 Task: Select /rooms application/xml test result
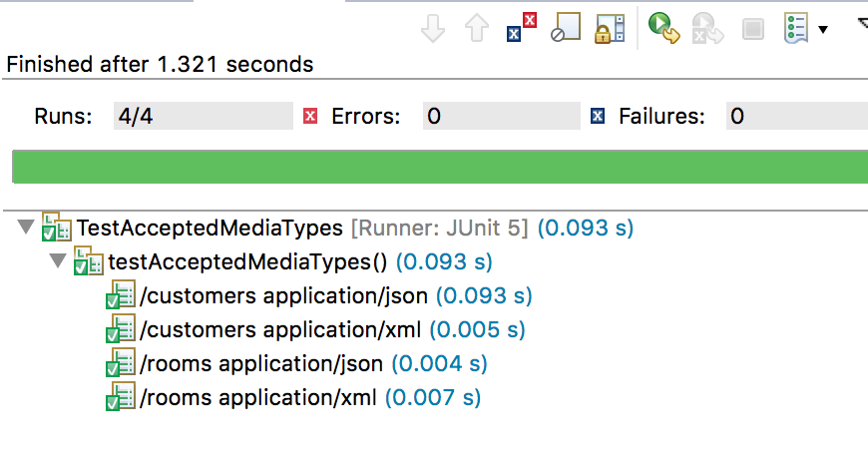(293, 397)
